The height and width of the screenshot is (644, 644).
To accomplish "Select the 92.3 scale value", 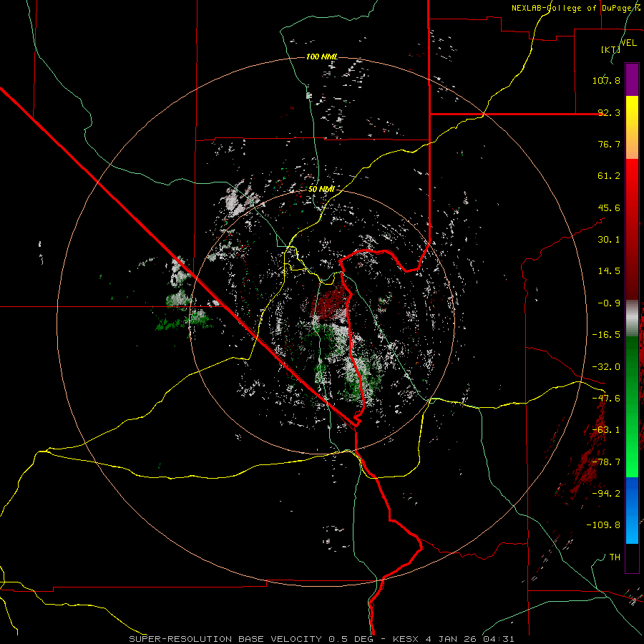I will 609,112.
